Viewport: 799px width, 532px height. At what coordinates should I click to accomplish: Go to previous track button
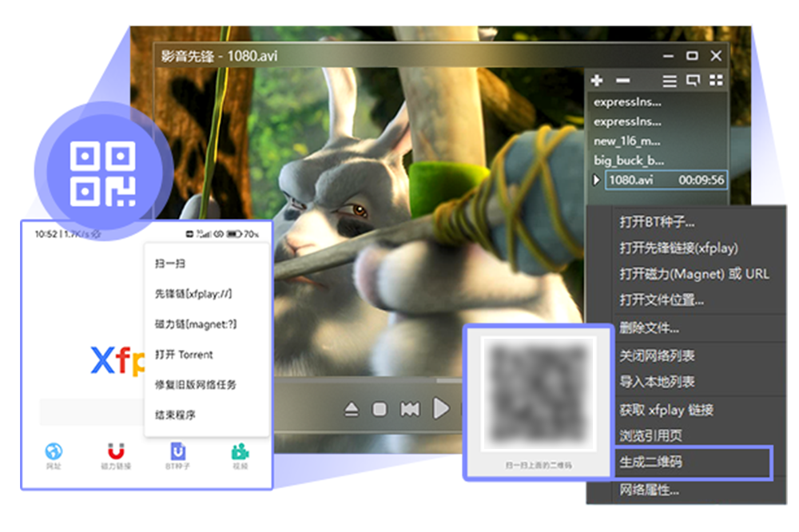point(410,409)
